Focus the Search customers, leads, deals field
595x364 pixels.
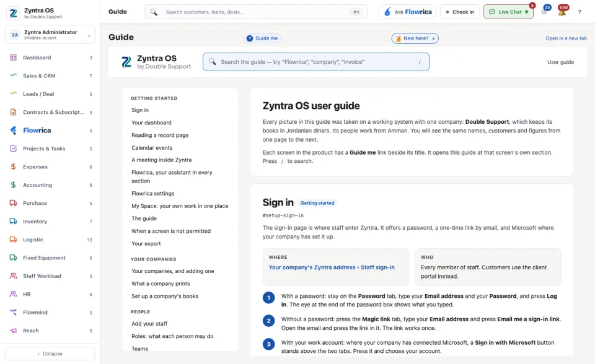click(256, 12)
